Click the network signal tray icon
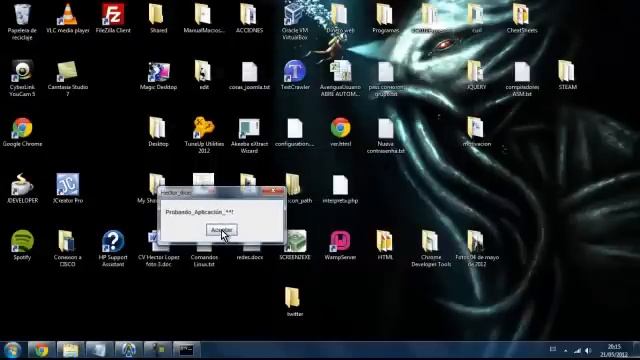 point(577,350)
